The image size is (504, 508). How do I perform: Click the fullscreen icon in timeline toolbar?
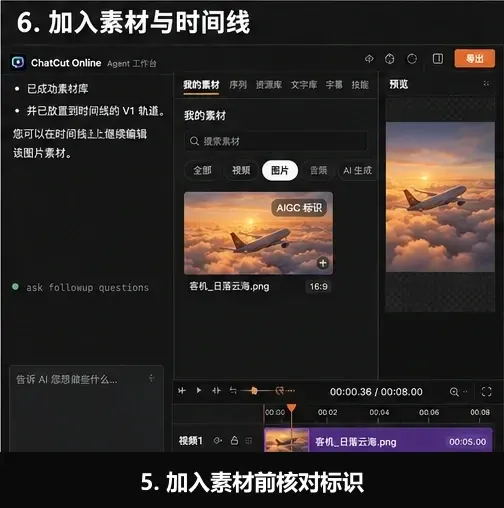487,392
